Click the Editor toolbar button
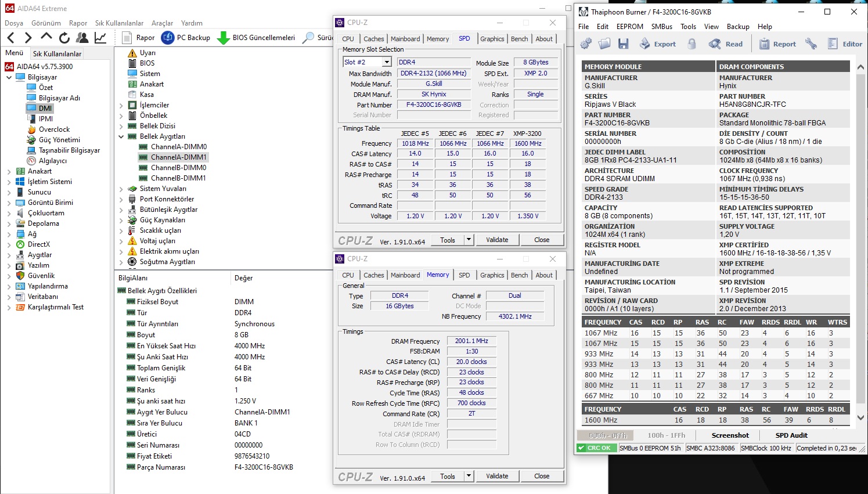Screen dimensions: 868x494 (845, 44)
